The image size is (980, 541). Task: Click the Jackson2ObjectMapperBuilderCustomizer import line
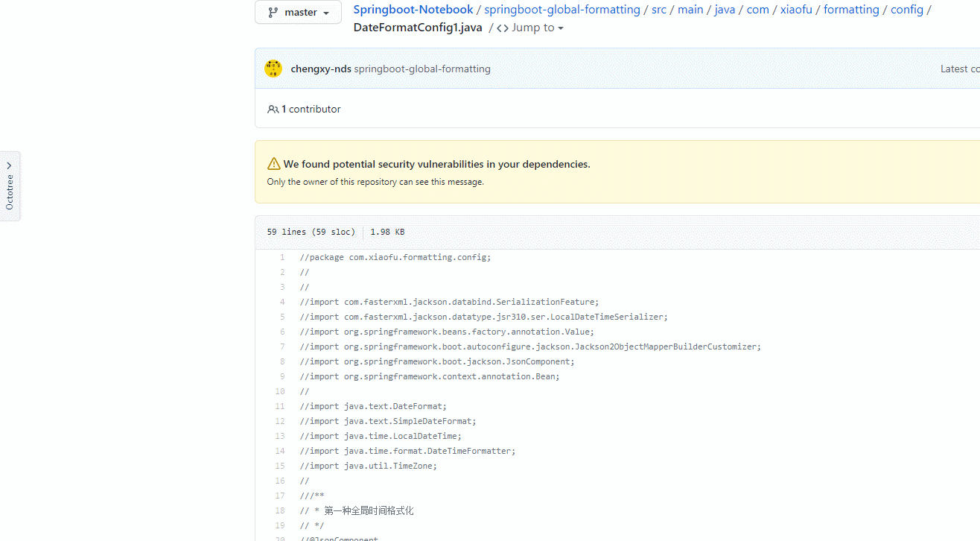(530, 347)
